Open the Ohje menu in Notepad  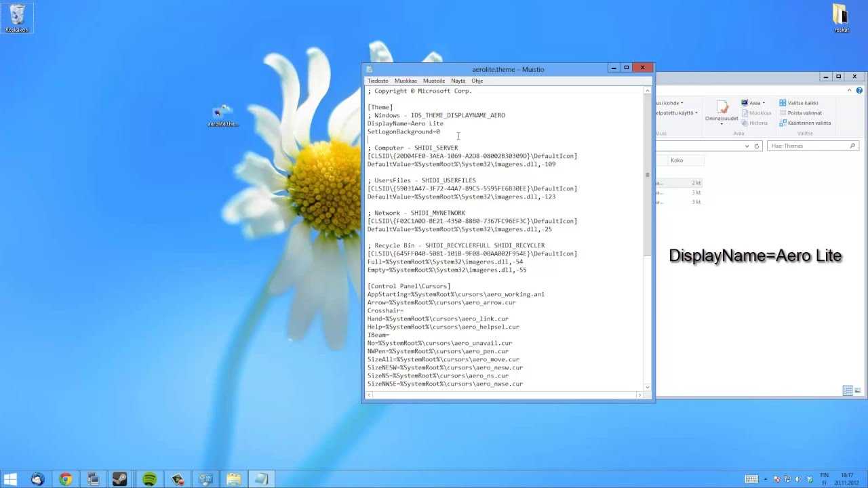point(477,81)
